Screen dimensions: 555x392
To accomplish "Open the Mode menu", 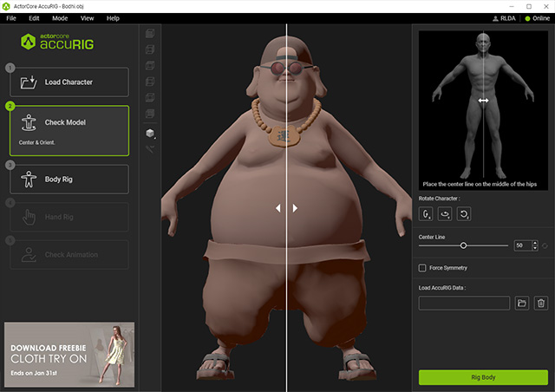I will pos(60,17).
